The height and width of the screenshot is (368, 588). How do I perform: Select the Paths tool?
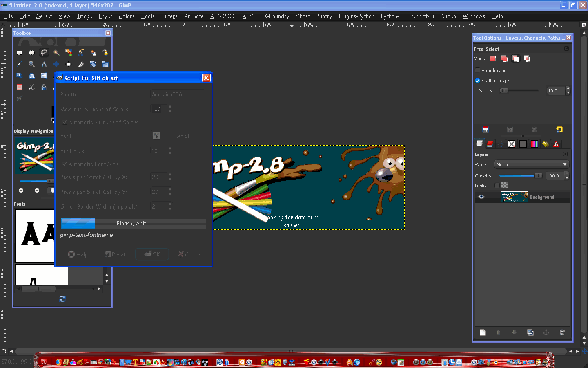pyautogui.click(x=105, y=53)
